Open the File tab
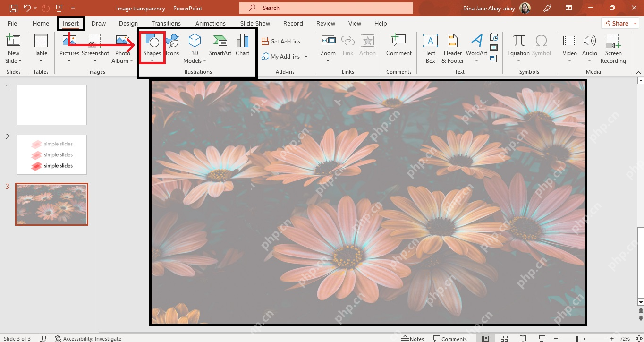644x342 pixels. pyautogui.click(x=12, y=23)
